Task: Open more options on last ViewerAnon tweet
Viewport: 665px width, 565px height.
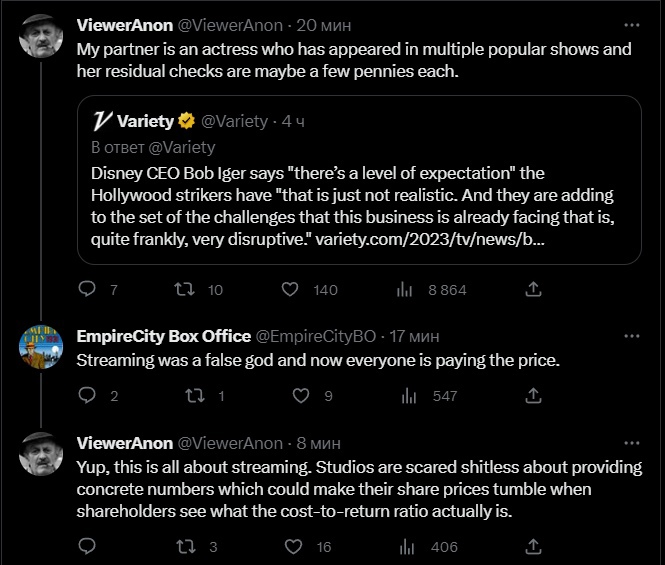Action: (632, 443)
